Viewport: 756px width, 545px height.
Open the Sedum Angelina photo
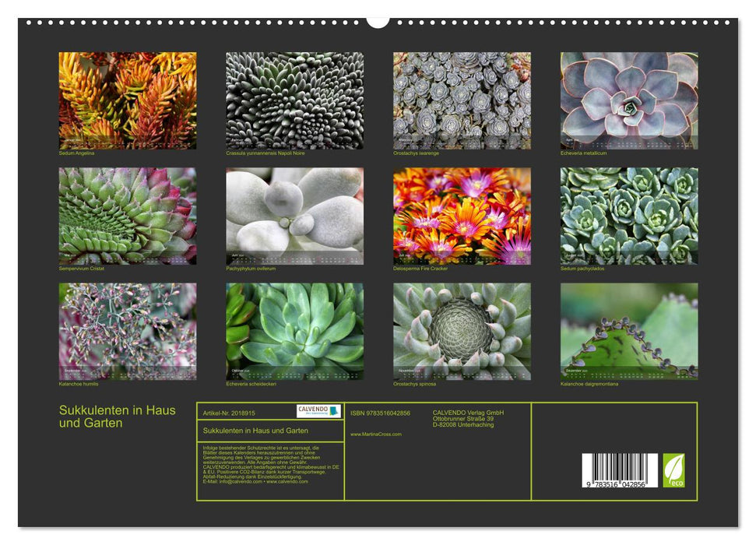coord(128,100)
